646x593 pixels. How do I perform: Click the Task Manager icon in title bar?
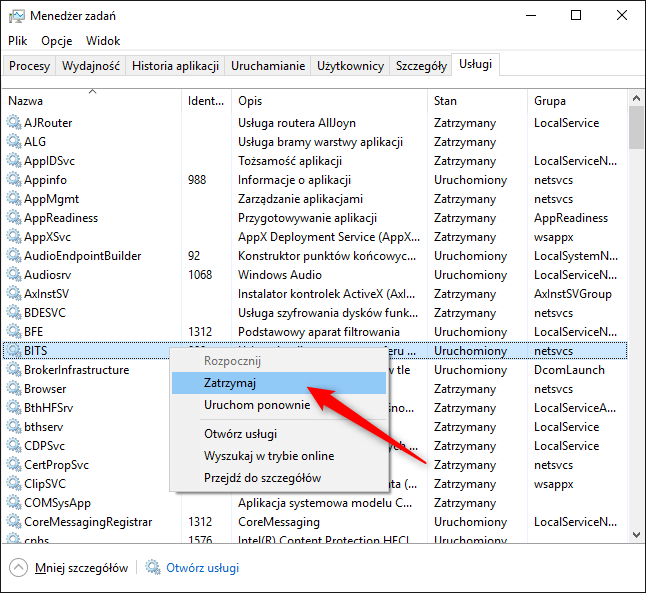coord(16,16)
